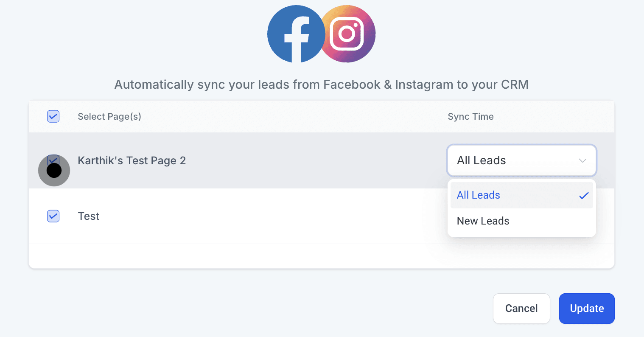Click the Test page name label

click(89, 216)
